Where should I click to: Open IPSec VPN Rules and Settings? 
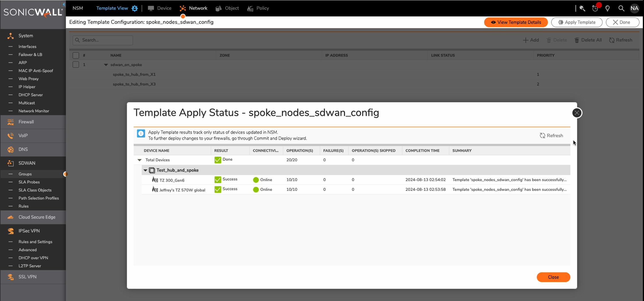(x=35, y=242)
